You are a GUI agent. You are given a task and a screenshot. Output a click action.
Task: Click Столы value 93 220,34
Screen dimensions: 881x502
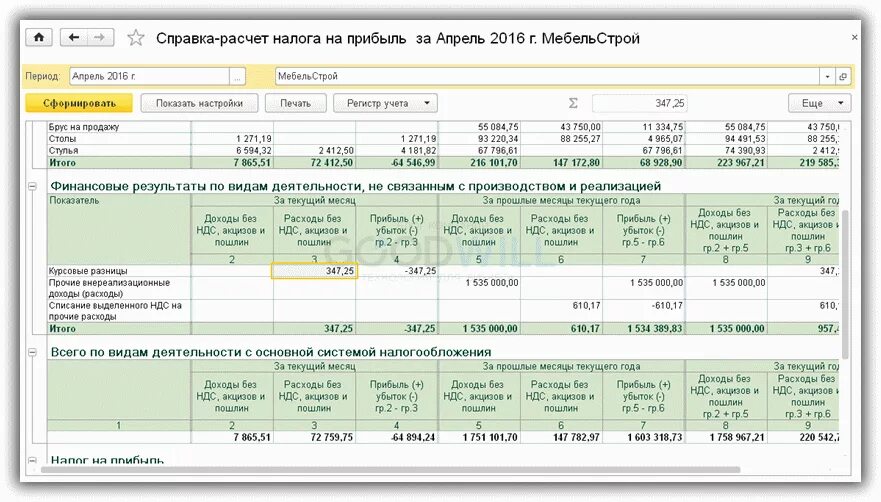click(x=498, y=139)
